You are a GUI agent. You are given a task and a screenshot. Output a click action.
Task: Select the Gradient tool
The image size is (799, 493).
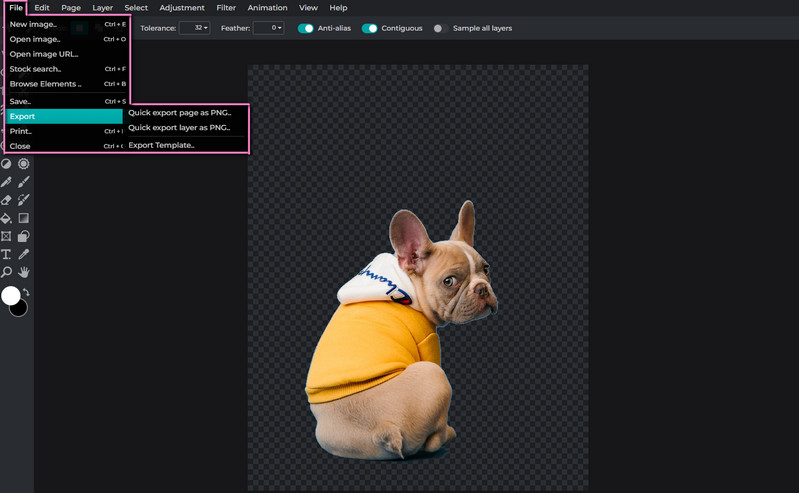(24, 218)
